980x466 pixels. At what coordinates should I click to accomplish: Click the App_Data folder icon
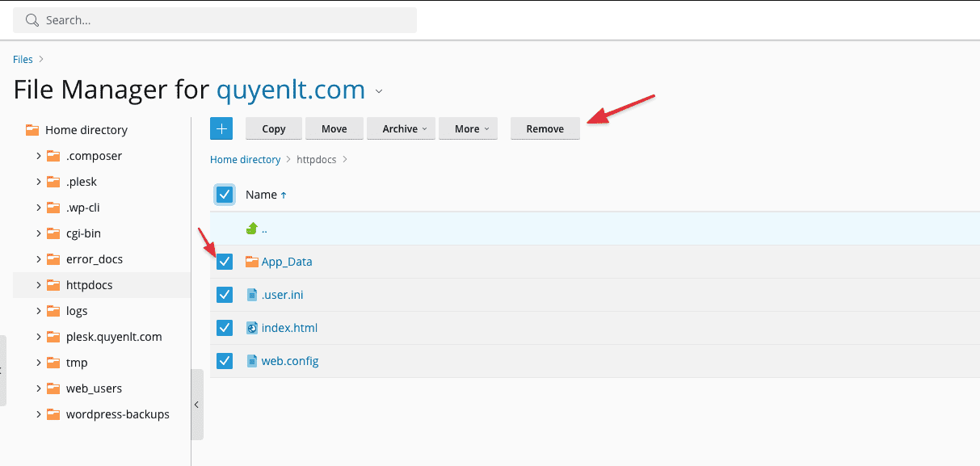point(252,262)
